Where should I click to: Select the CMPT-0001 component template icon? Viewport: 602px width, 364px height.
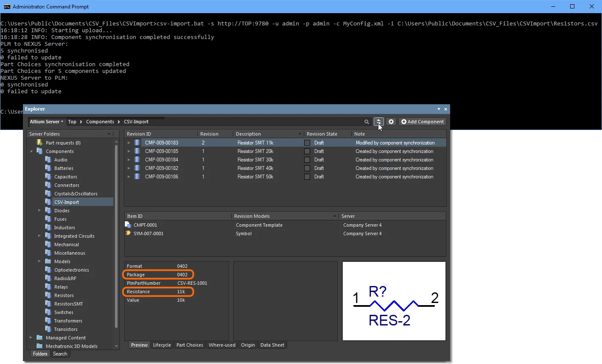[x=128, y=225]
